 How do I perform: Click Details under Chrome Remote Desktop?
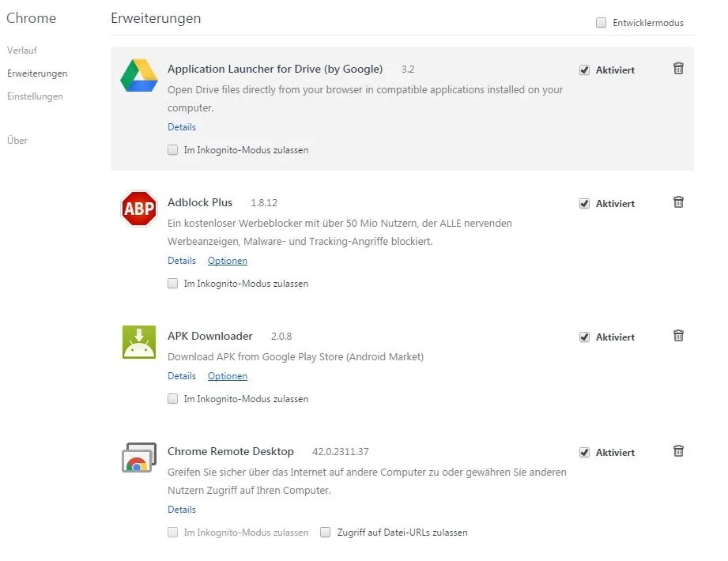[x=182, y=510]
